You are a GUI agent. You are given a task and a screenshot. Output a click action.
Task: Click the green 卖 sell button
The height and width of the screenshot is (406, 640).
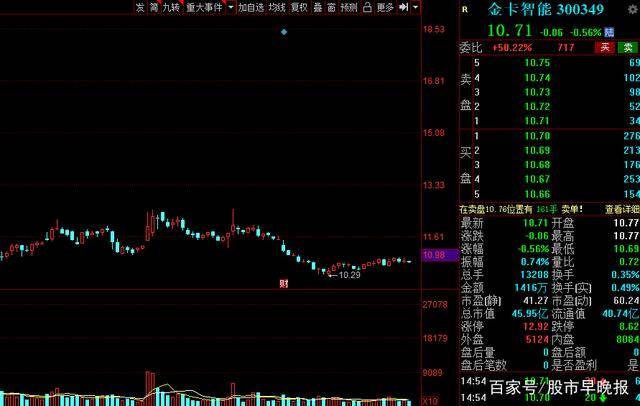coord(628,47)
